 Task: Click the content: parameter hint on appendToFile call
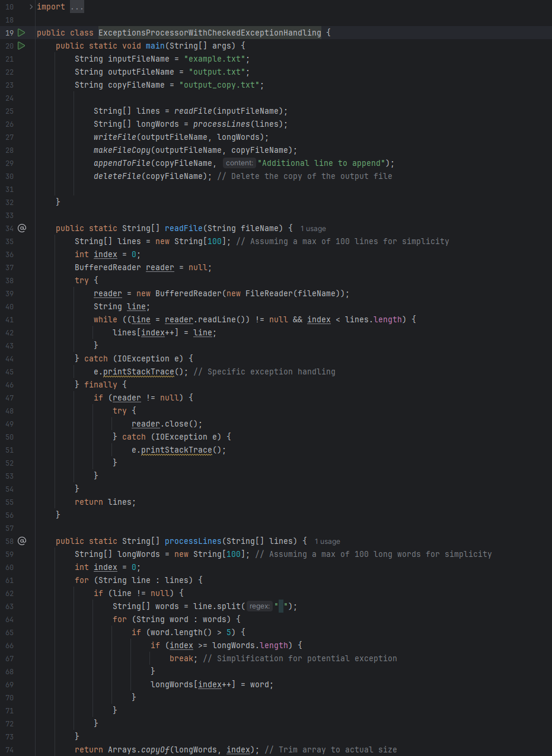tap(240, 163)
